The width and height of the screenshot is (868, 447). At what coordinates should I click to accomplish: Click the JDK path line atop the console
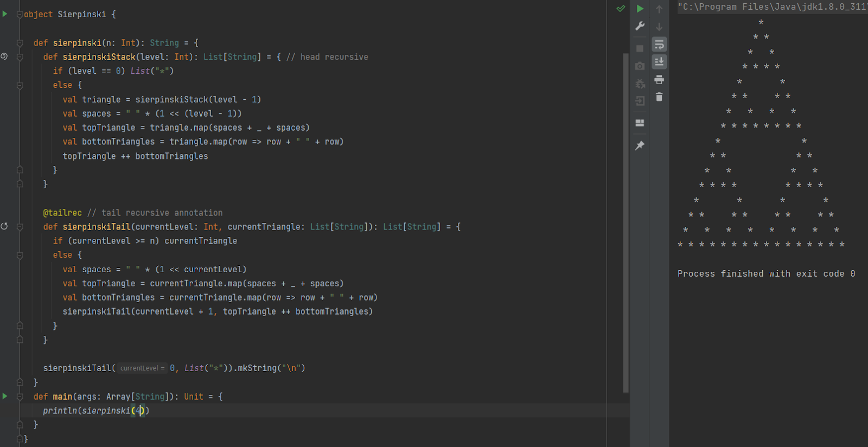[x=773, y=7]
